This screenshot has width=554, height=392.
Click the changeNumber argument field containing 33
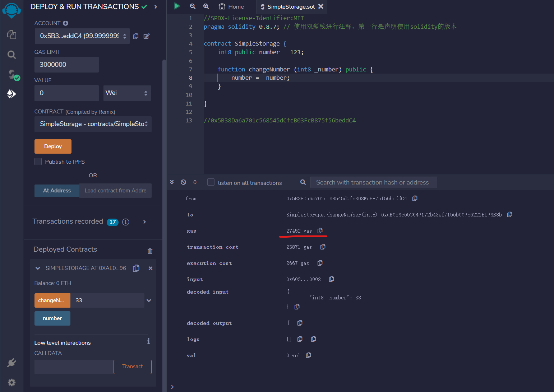click(x=107, y=300)
